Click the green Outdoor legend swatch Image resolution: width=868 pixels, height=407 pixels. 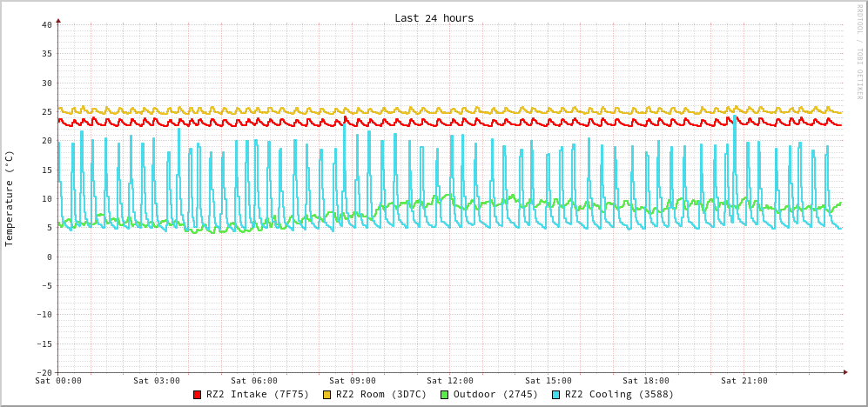click(x=444, y=395)
